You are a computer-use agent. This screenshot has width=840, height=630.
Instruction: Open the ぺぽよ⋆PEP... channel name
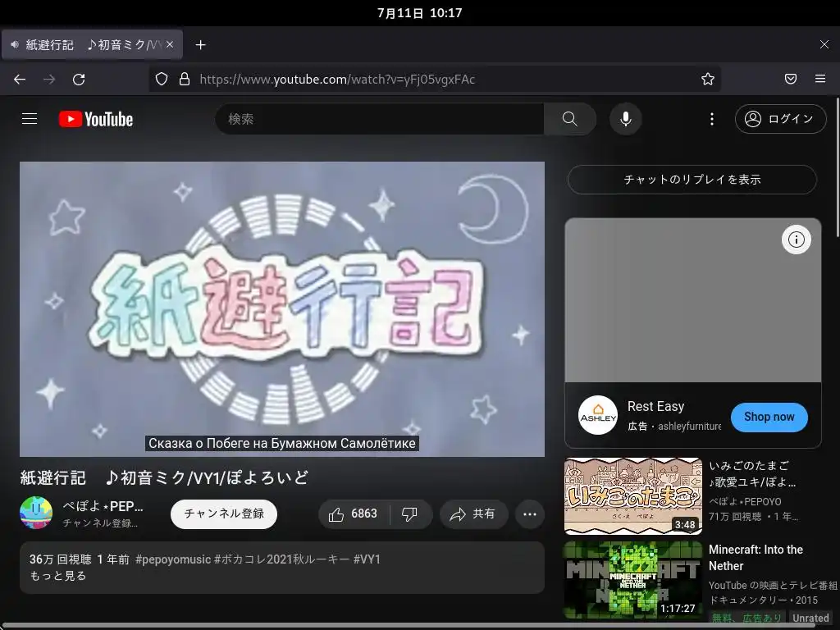tap(103, 506)
